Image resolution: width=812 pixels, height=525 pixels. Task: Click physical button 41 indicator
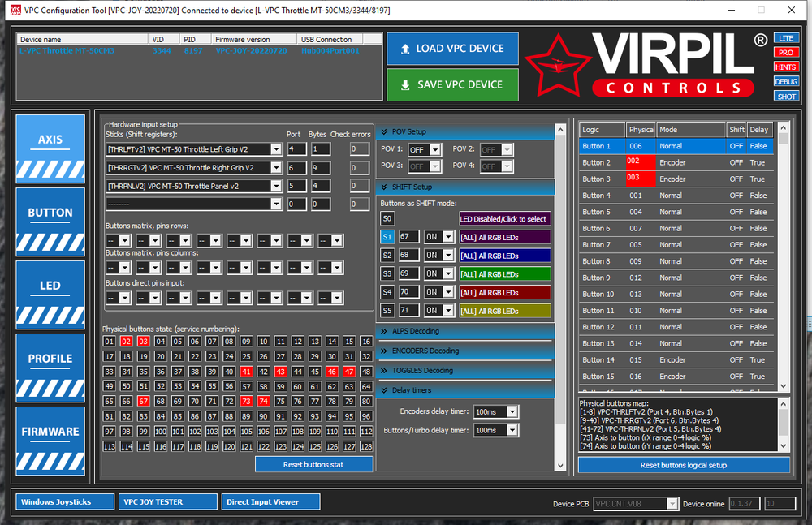click(x=246, y=371)
